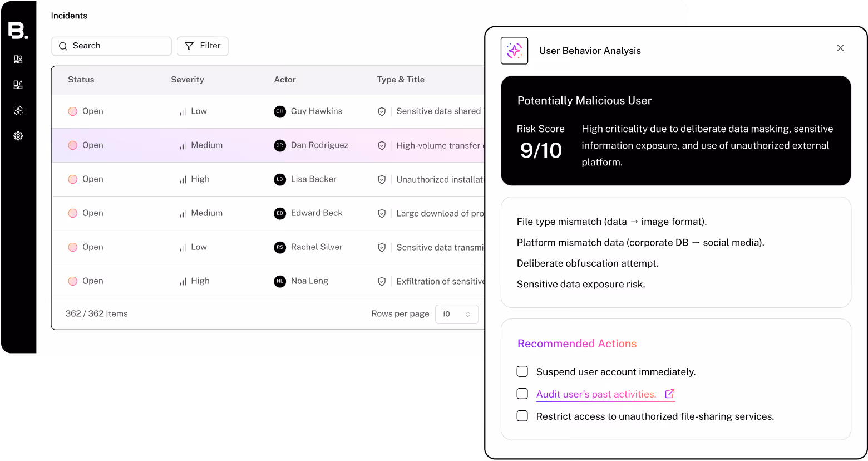Open the AI sparkle feature in the sidebar
This screenshot has width=868, height=461.
(18, 110)
